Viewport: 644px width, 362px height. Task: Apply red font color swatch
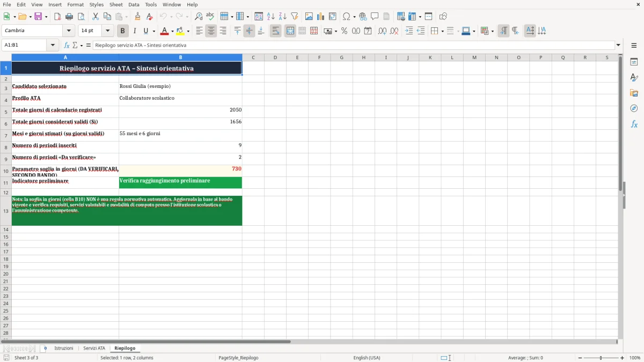[x=164, y=31]
